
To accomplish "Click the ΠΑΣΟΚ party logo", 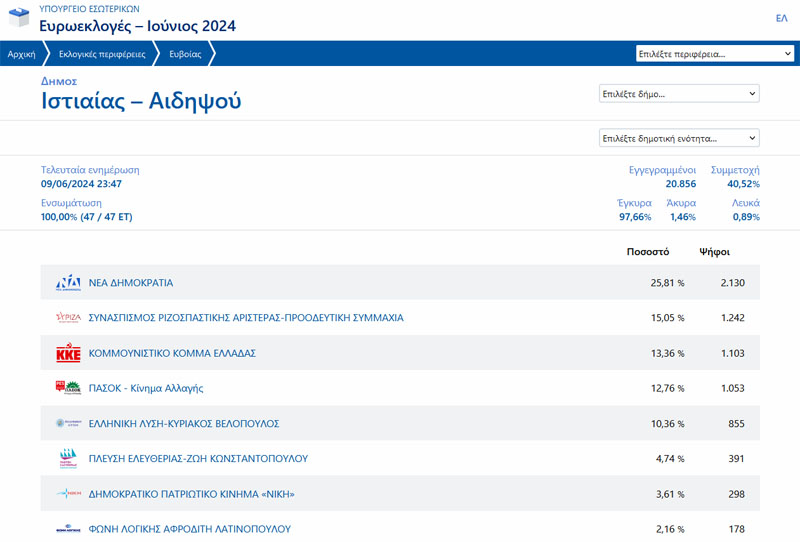I will pos(68,388).
